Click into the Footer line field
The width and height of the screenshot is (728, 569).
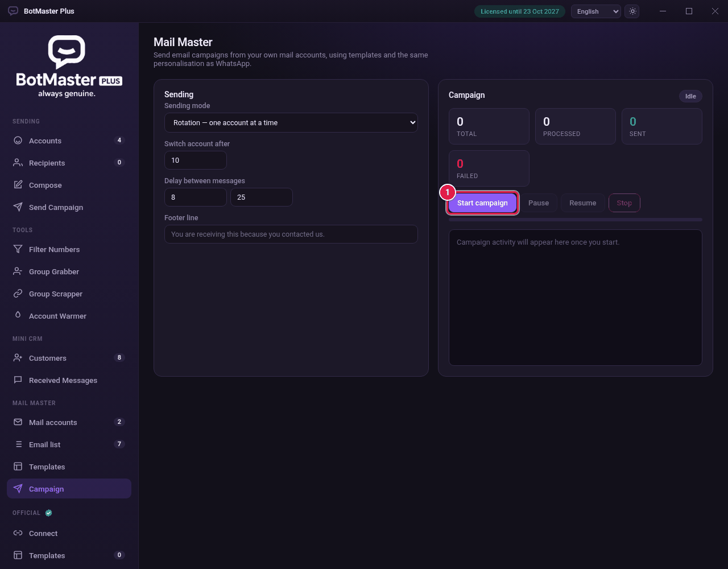tap(291, 234)
